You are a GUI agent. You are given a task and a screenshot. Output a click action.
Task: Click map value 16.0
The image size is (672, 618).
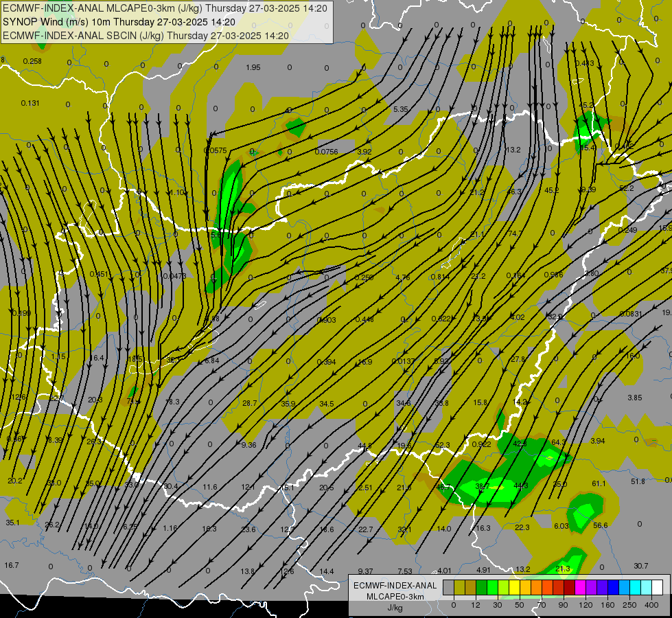point(633,356)
